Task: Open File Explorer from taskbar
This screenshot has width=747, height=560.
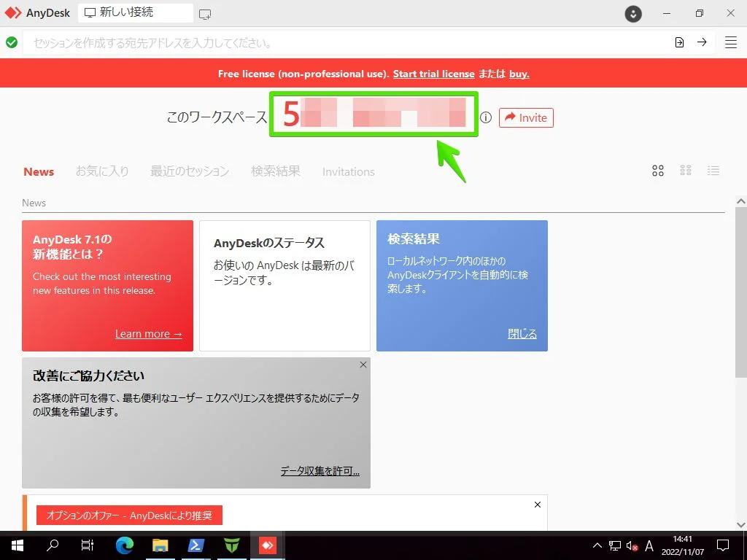Action: click(160, 545)
